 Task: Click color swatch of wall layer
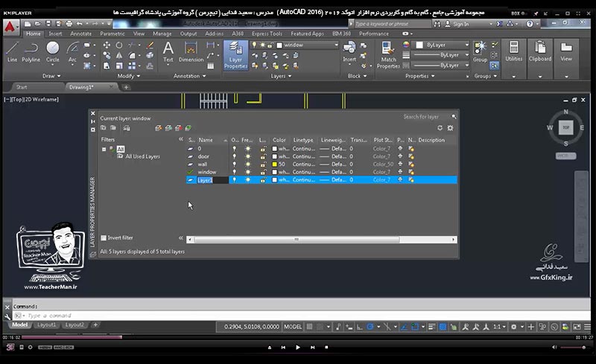274,165
